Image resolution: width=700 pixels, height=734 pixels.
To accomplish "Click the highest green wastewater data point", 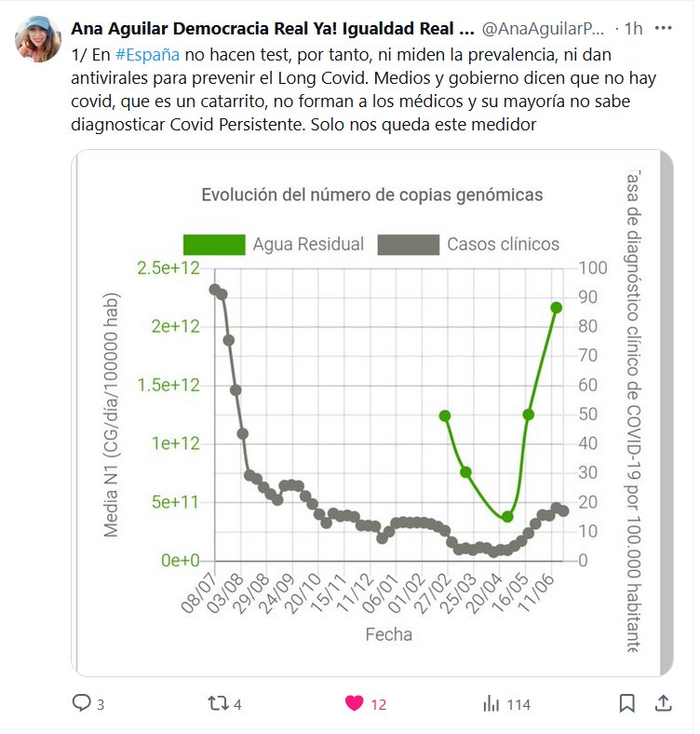I will click(x=556, y=307).
